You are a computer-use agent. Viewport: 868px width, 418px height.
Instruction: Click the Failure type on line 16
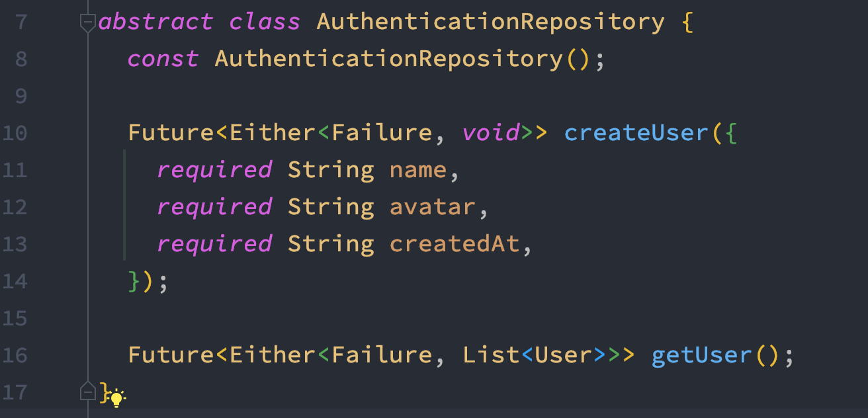click(x=382, y=355)
